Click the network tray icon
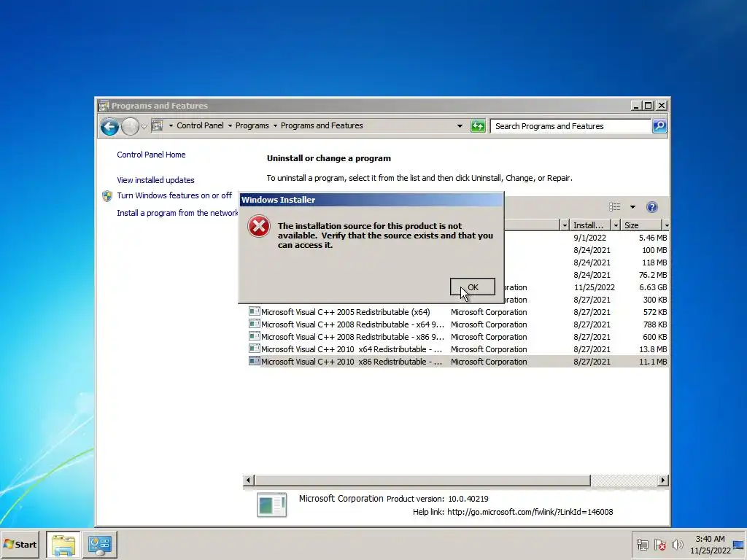The width and height of the screenshot is (747, 560). pos(642,545)
